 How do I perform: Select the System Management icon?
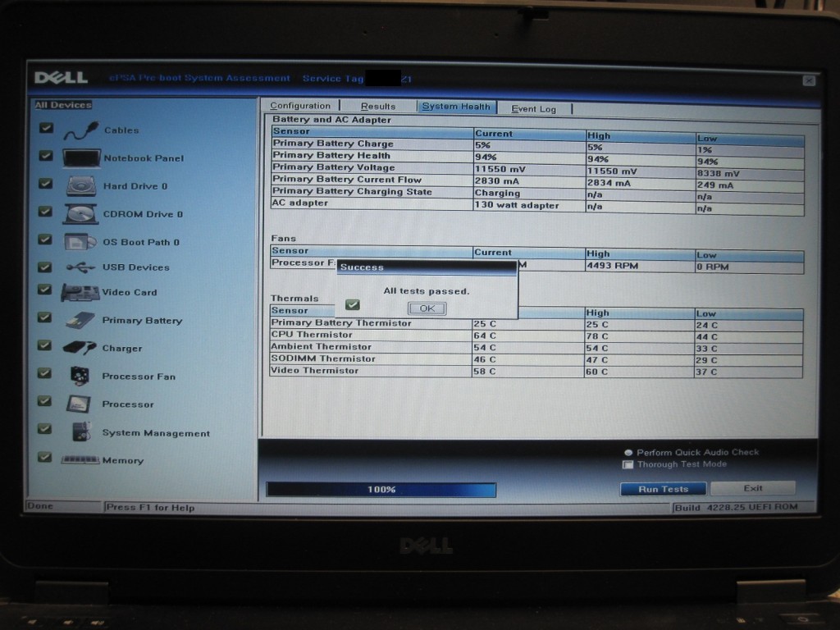click(x=81, y=431)
